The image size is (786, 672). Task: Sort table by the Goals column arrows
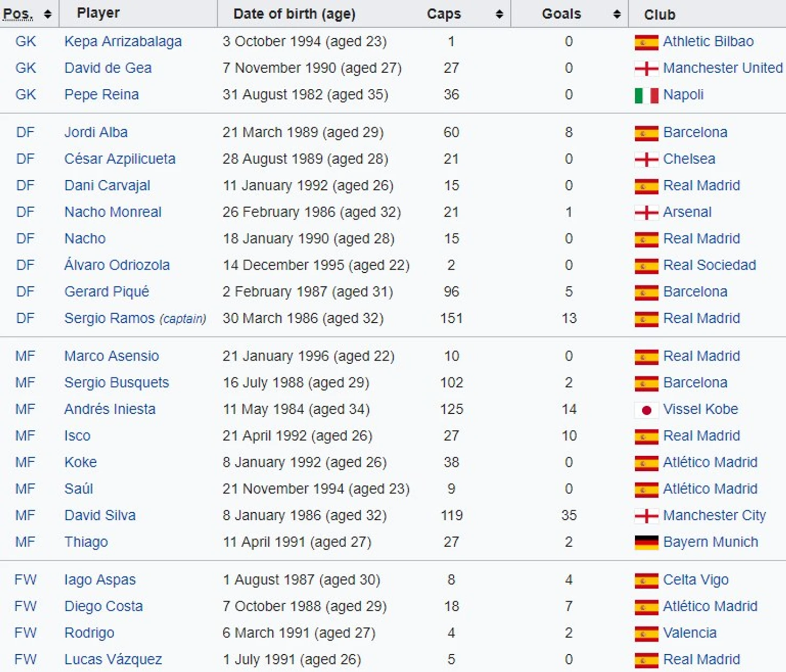pos(616,15)
